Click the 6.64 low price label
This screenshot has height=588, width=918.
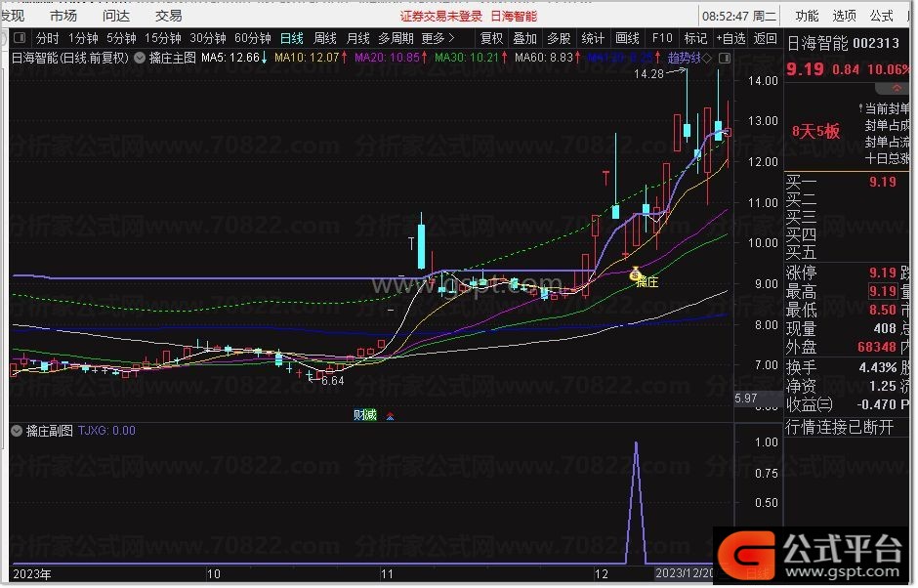click(x=333, y=382)
